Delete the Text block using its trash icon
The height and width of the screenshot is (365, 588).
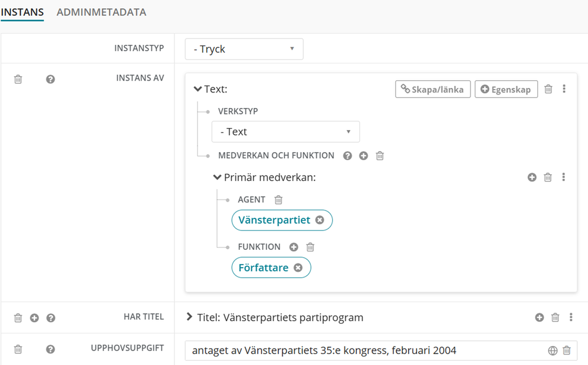(548, 89)
